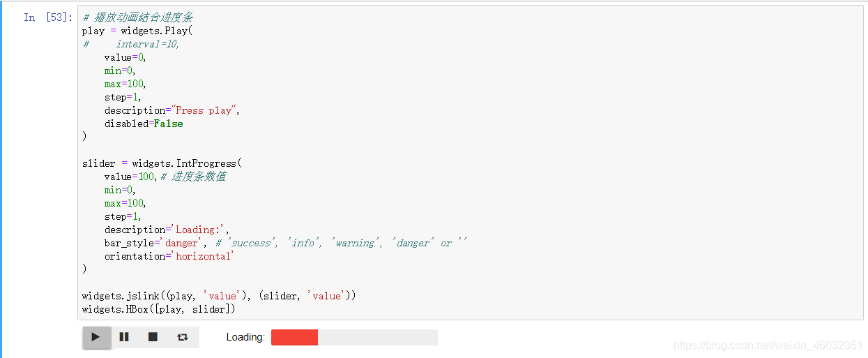Click the widgets.jslink code line
The height and width of the screenshot is (358, 868).
219,296
